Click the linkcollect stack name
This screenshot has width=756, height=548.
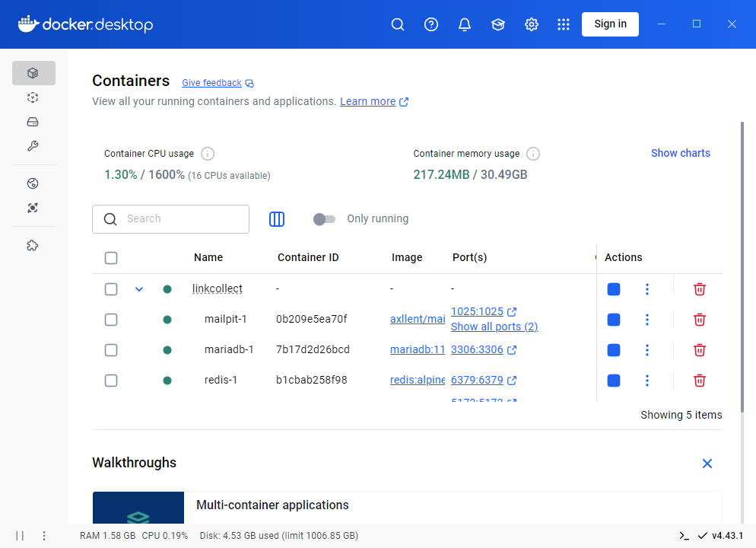tap(217, 288)
